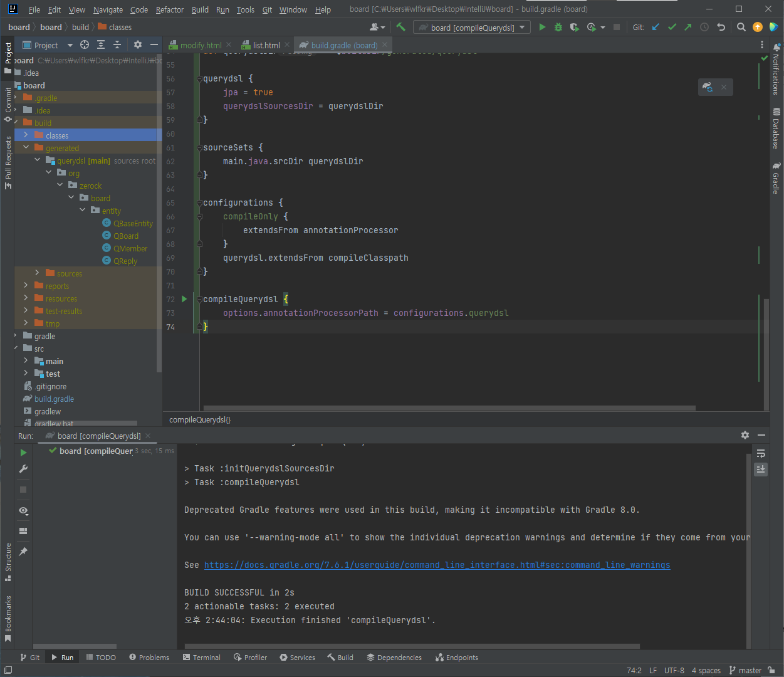Expand the classes folder
Screen dimensions: 784x677
coord(26,135)
